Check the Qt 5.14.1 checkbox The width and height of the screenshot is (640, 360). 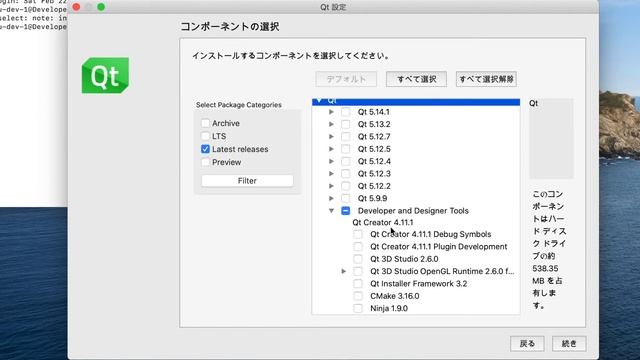[345, 112]
